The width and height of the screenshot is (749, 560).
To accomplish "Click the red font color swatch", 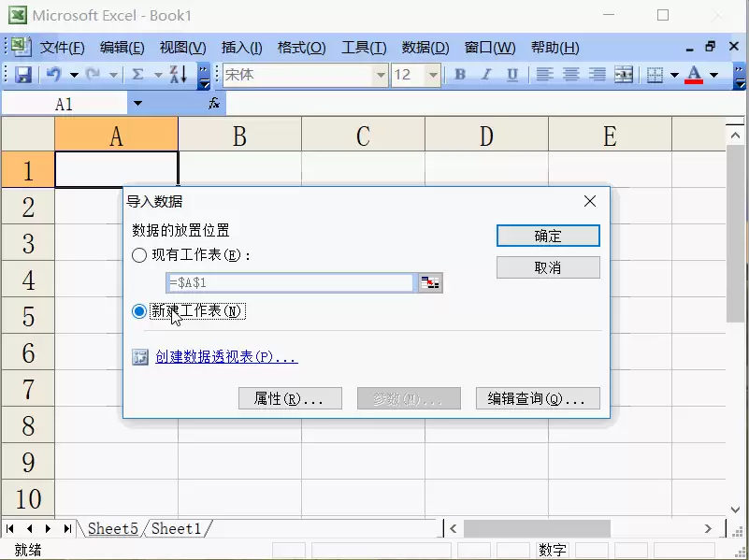I will click(x=694, y=75).
